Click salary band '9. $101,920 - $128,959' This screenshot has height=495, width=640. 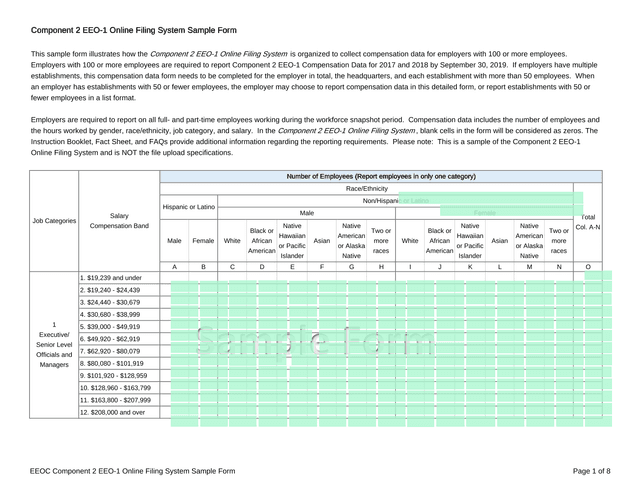pos(119,375)
